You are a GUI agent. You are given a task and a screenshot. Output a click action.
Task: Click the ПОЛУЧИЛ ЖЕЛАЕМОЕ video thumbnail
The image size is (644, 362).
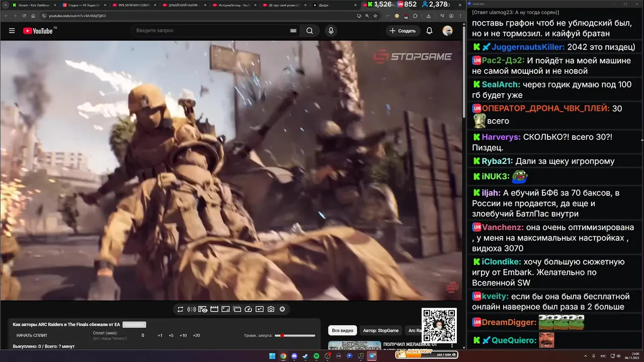tap(354, 345)
